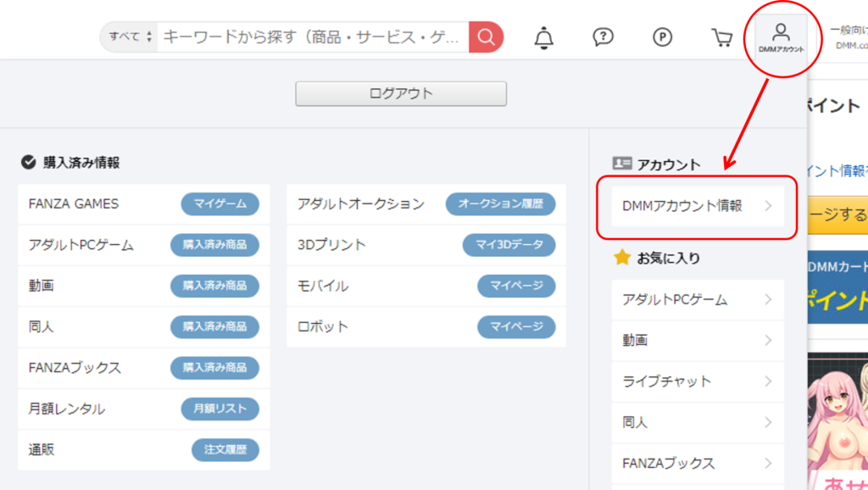
Task: Click マイゲーム next to FANZA GAMES
Action: pos(220,204)
